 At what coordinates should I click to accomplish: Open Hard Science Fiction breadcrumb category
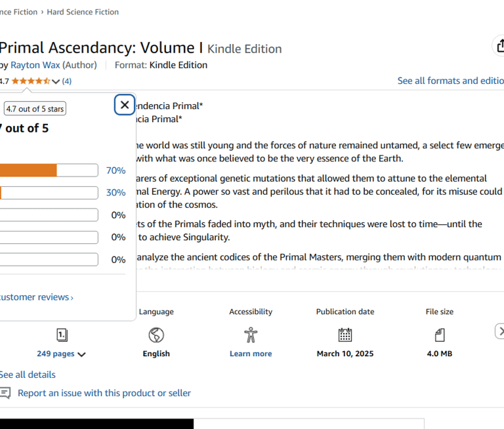[83, 12]
